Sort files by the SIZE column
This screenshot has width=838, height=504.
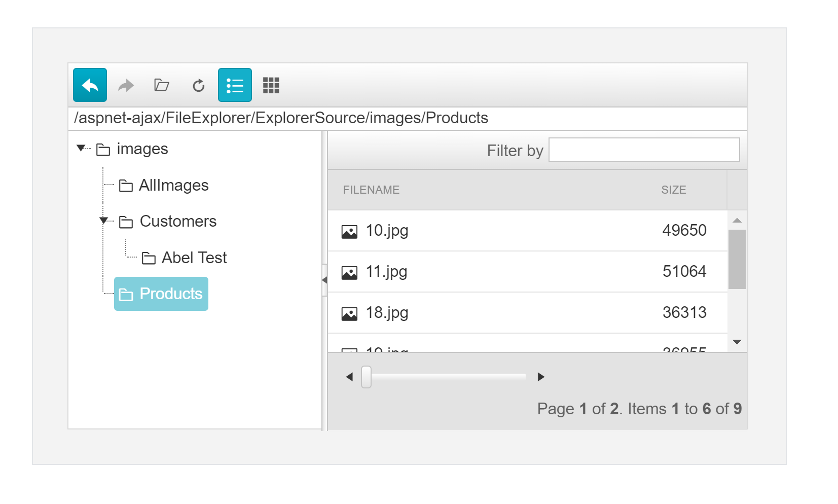(673, 190)
